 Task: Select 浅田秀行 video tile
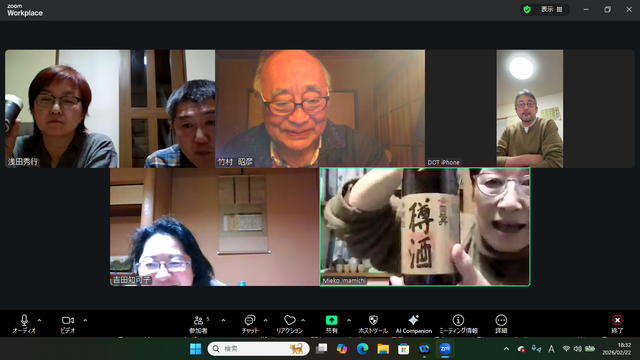(x=110, y=109)
